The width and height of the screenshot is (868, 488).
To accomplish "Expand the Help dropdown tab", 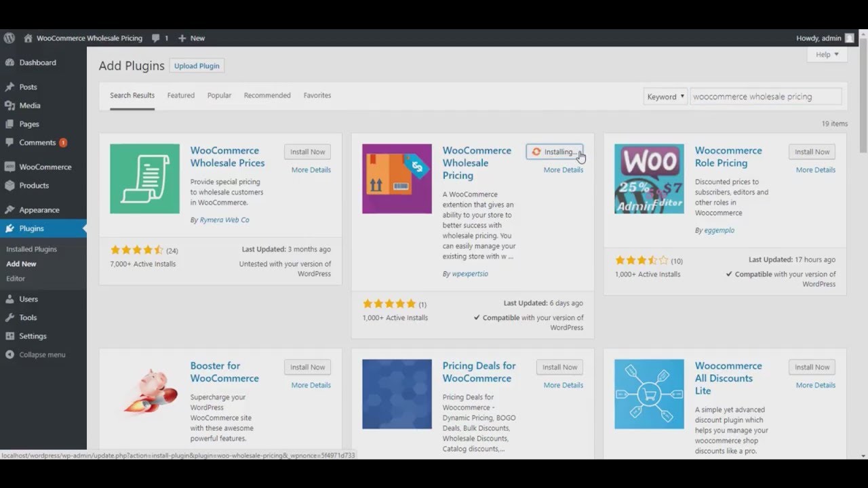I will 827,54.
